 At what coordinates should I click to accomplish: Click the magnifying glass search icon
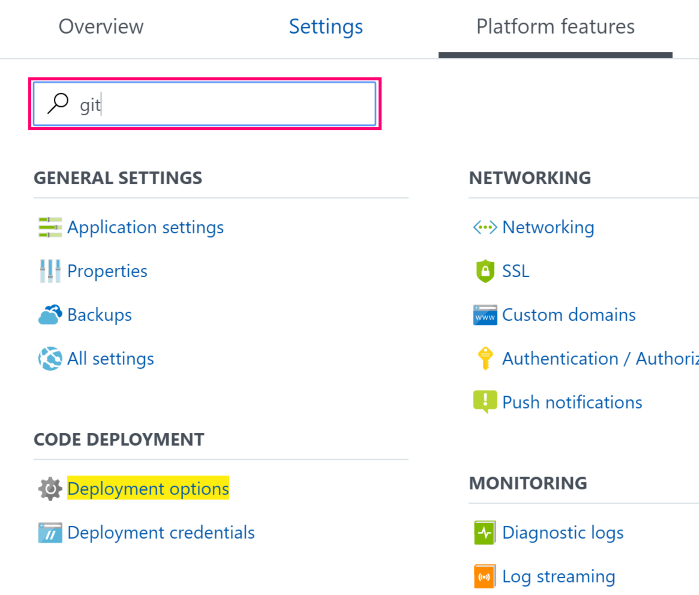[59, 104]
